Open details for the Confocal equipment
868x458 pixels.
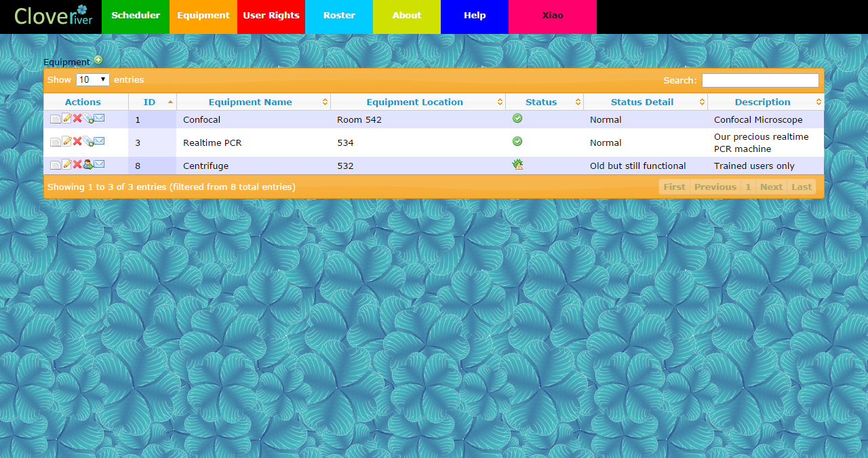56,118
